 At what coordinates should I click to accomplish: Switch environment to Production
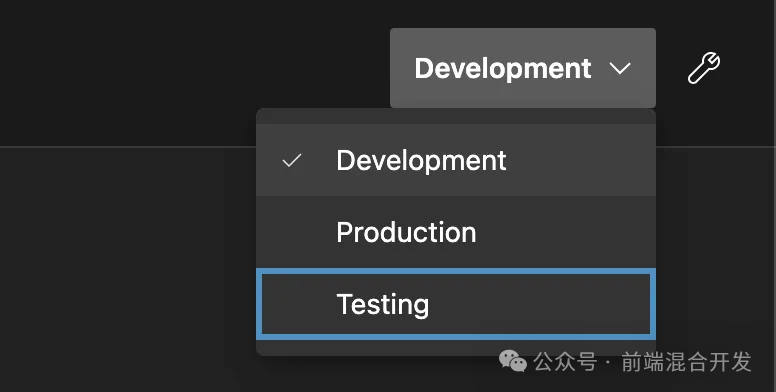point(456,232)
